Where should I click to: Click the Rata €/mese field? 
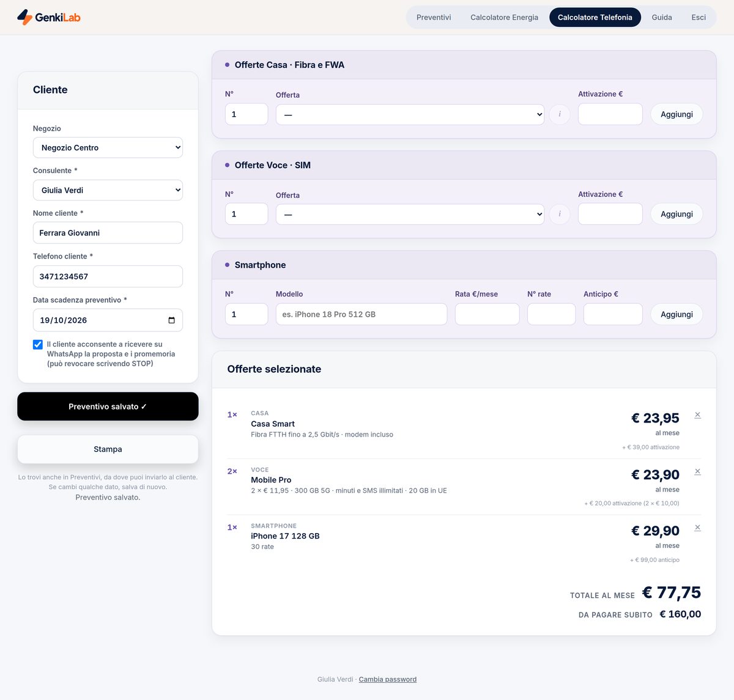coord(487,314)
